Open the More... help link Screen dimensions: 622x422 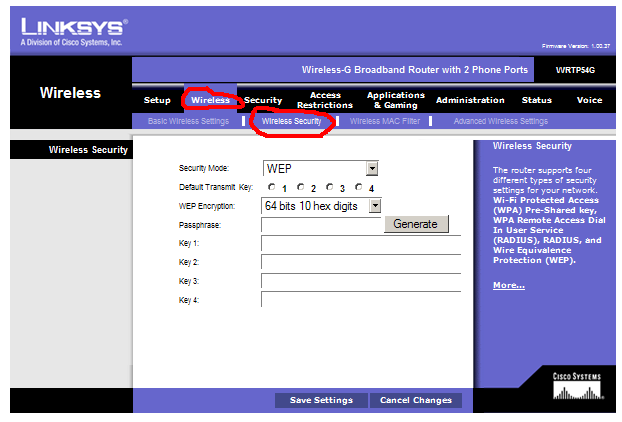coord(509,285)
